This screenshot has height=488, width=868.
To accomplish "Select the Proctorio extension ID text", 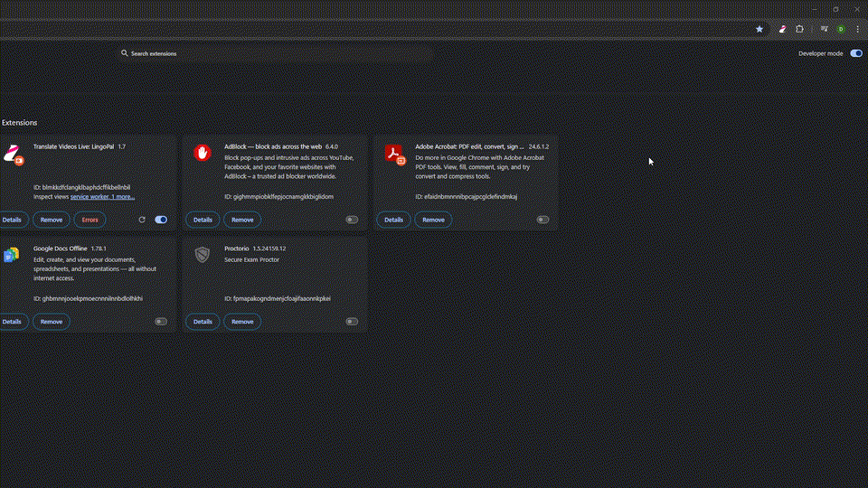I will (278, 298).
